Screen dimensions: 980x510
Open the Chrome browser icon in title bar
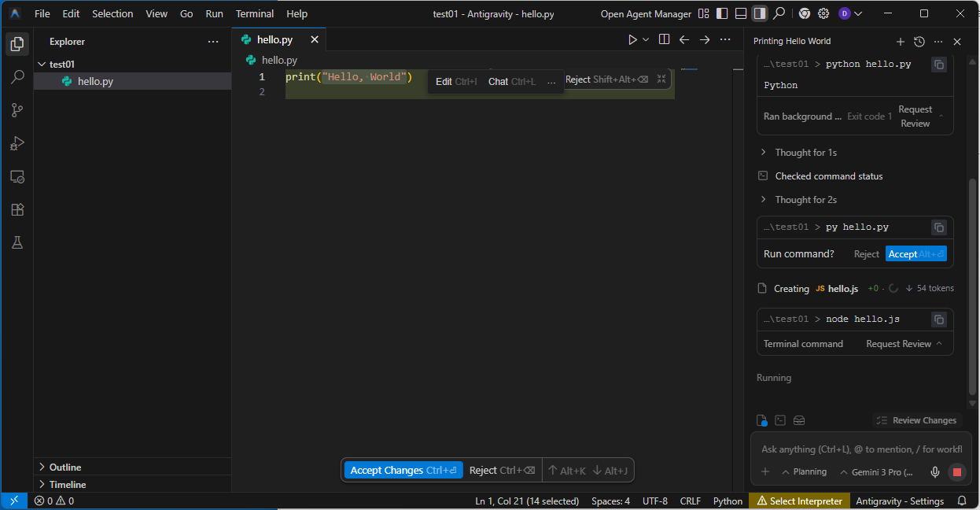tap(804, 13)
